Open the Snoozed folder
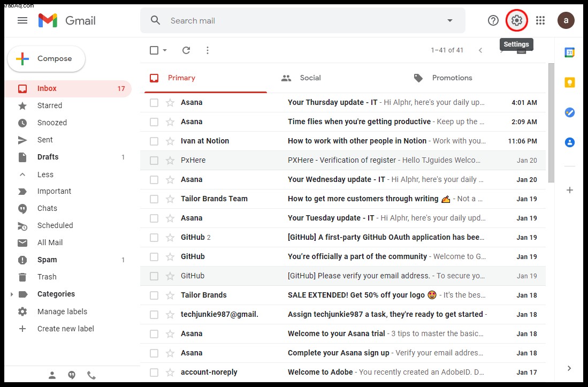This screenshot has height=387, width=588. tap(68, 123)
